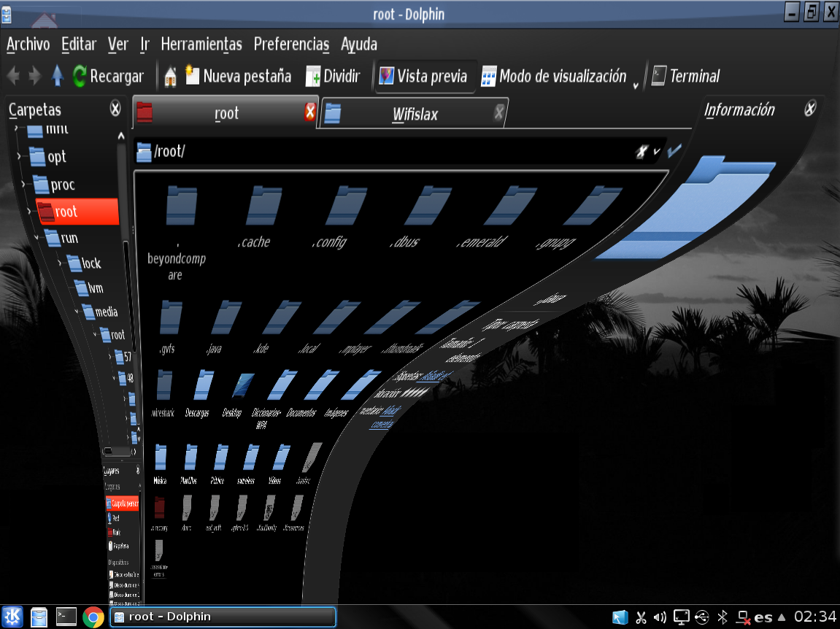This screenshot has width=840, height=629.
Task: Select the .dbus folder icon
Action: [x=428, y=205]
